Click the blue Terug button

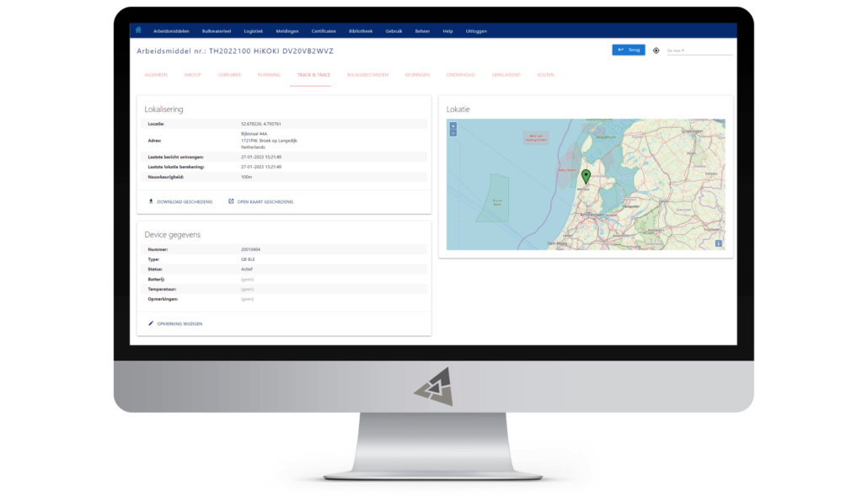click(x=629, y=50)
